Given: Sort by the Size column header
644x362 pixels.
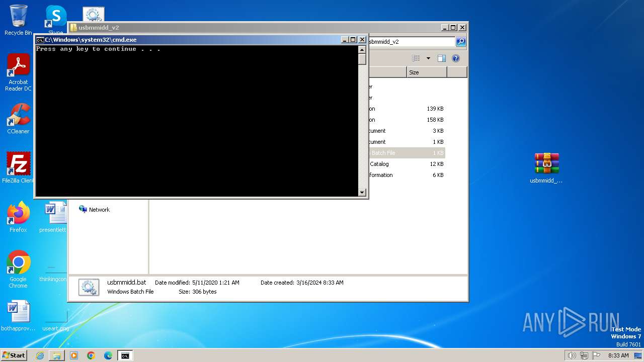Looking at the screenshot, I should coord(427,72).
